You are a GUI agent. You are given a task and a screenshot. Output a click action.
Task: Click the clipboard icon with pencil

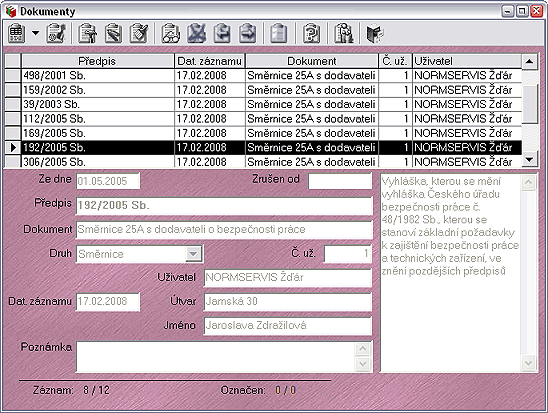pos(114,34)
